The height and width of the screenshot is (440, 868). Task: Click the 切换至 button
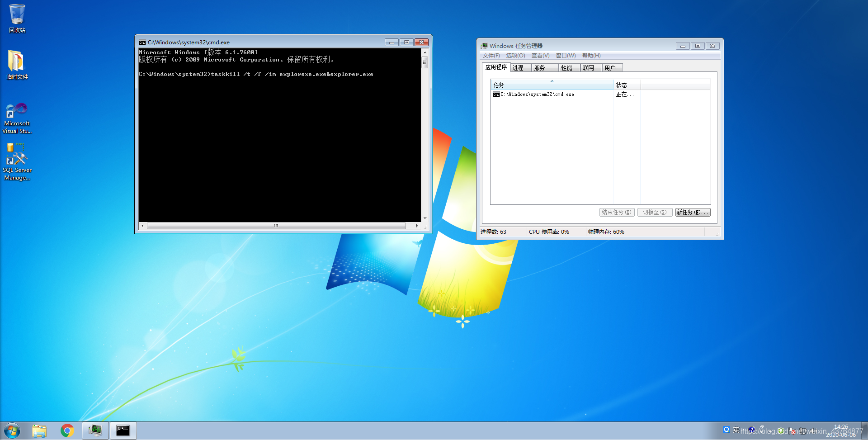tap(655, 212)
